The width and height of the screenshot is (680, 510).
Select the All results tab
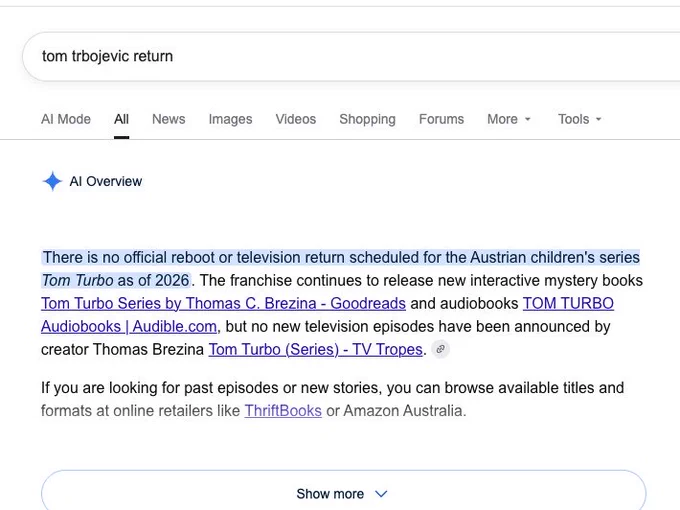[x=121, y=119]
